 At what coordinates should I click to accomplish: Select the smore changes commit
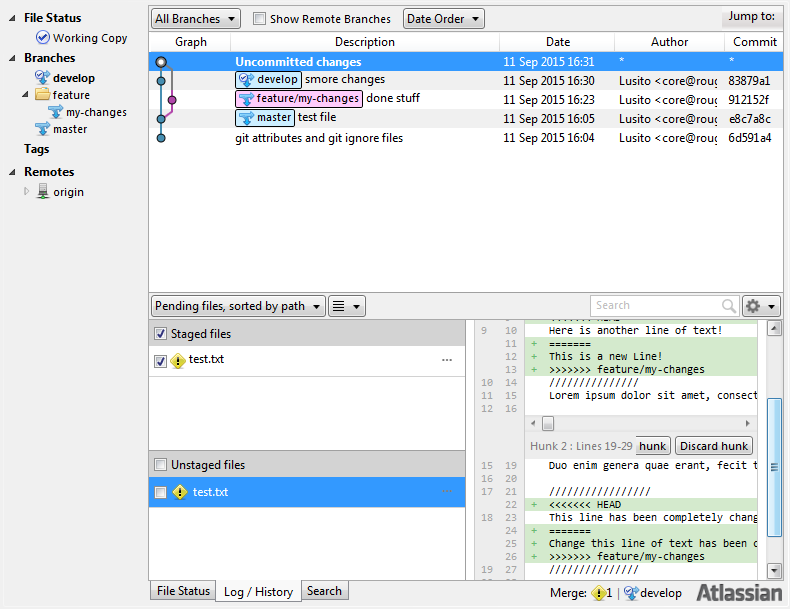click(x=466, y=80)
